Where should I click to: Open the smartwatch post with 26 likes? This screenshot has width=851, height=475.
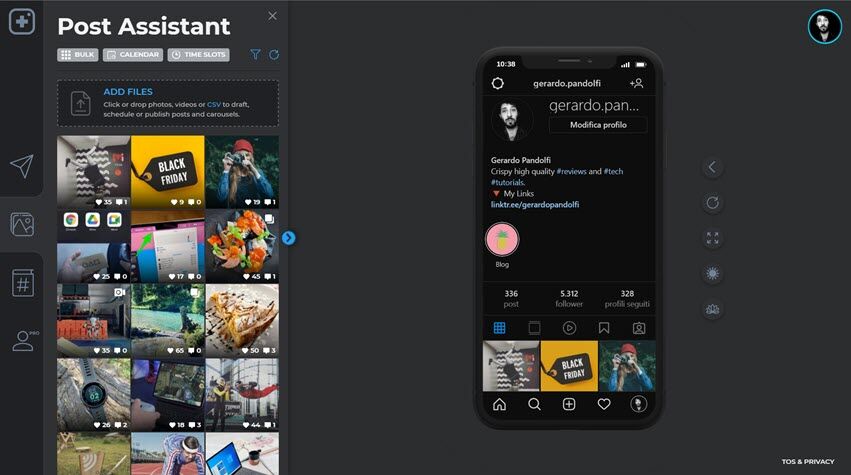tap(93, 394)
